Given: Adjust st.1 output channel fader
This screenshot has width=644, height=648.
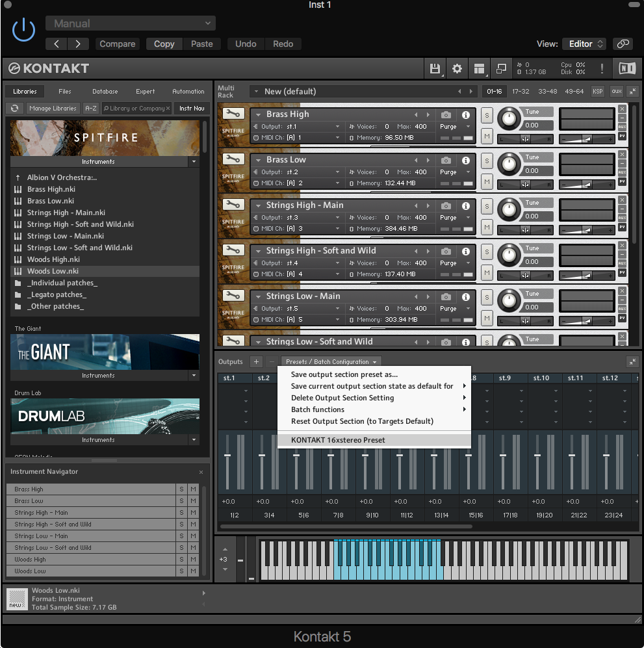Looking at the screenshot, I should (227, 455).
